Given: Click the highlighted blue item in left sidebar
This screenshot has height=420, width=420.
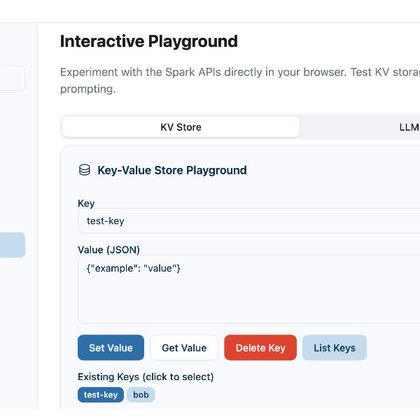Looking at the screenshot, I should coord(12,245).
